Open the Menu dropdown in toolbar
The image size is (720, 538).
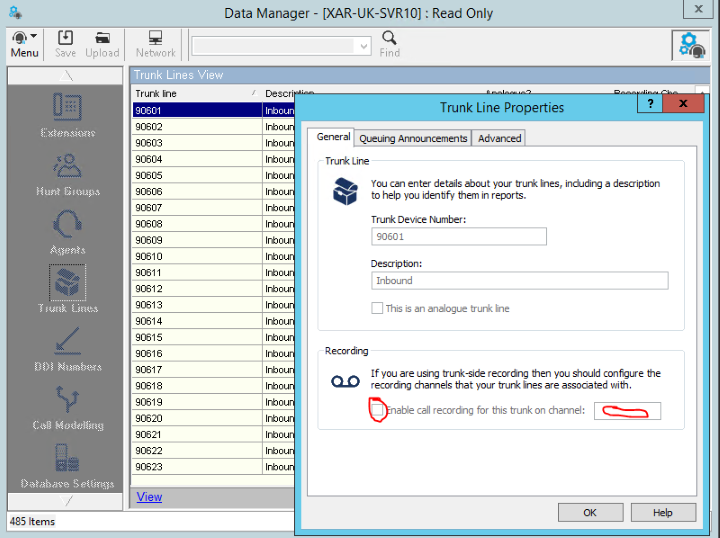[25, 44]
